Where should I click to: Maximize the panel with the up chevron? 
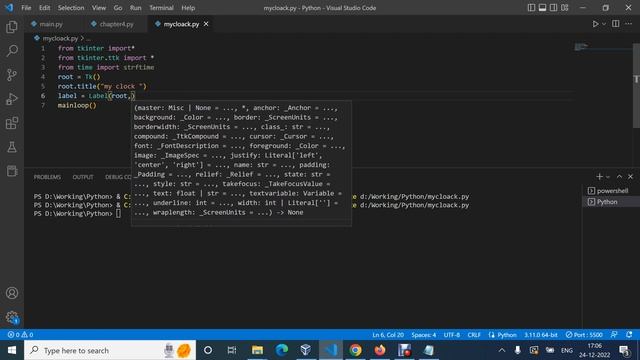pyautogui.click(x=619, y=176)
